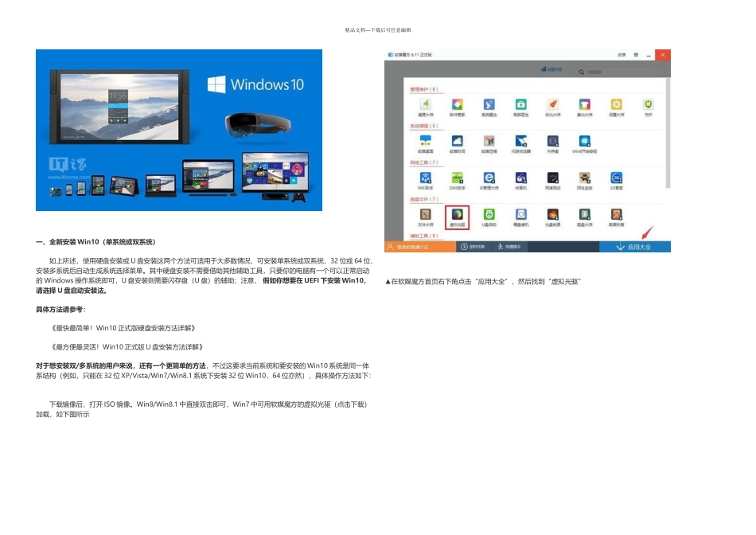Select the 系统增强 (6) category heading
756x535 pixels.
click(x=424, y=126)
